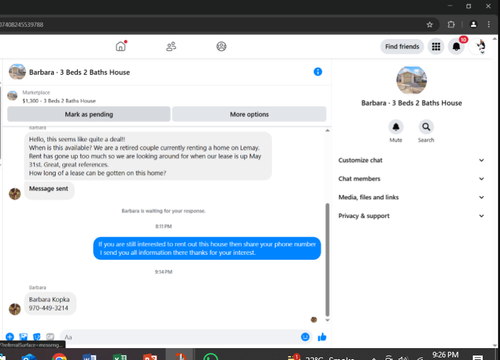The width and height of the screenshot is (500, 360).
Task: Click the seen indicator avatar near scrollbar
Action: coord(314,320)
